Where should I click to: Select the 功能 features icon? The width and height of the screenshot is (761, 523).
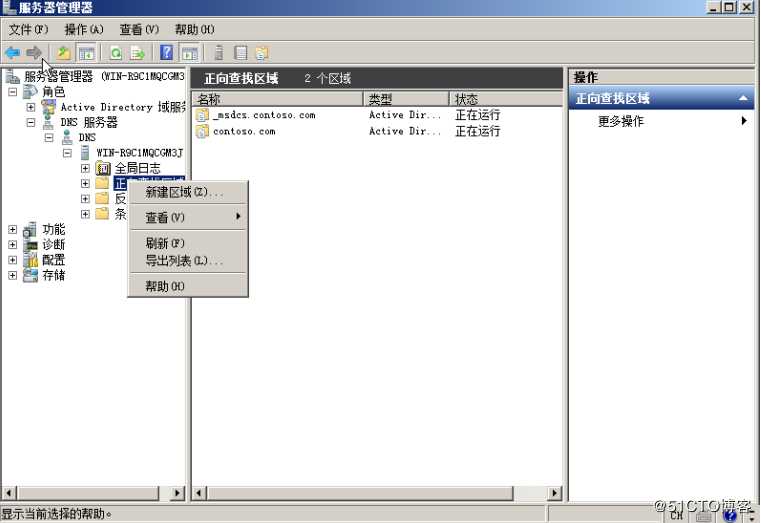click(30, 229)
